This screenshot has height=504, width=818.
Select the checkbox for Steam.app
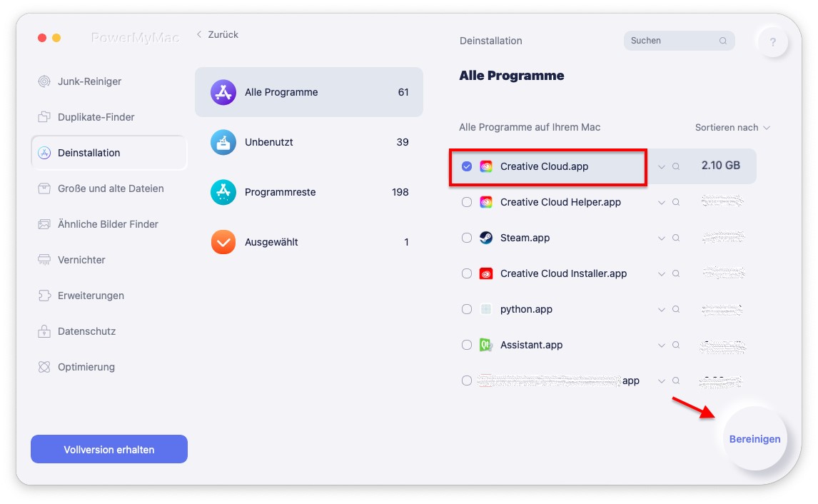tap(467, 238)
